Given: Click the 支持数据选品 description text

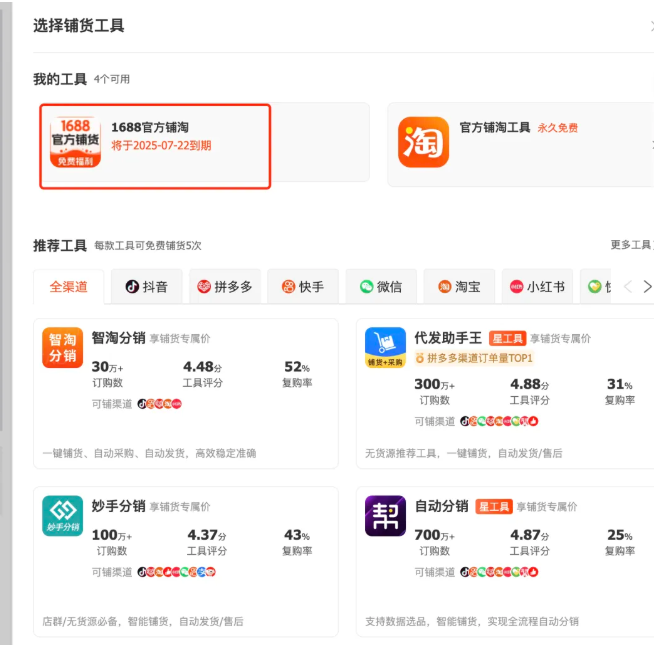Looking at the screenshot, I should pyautogui.click(x=472, y=621).
